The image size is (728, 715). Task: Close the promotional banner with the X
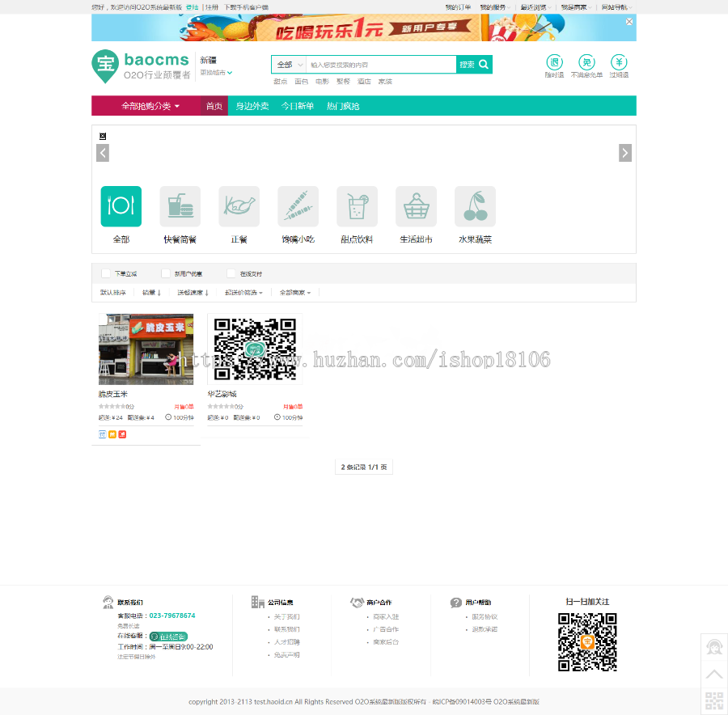[x=629, y=21]
